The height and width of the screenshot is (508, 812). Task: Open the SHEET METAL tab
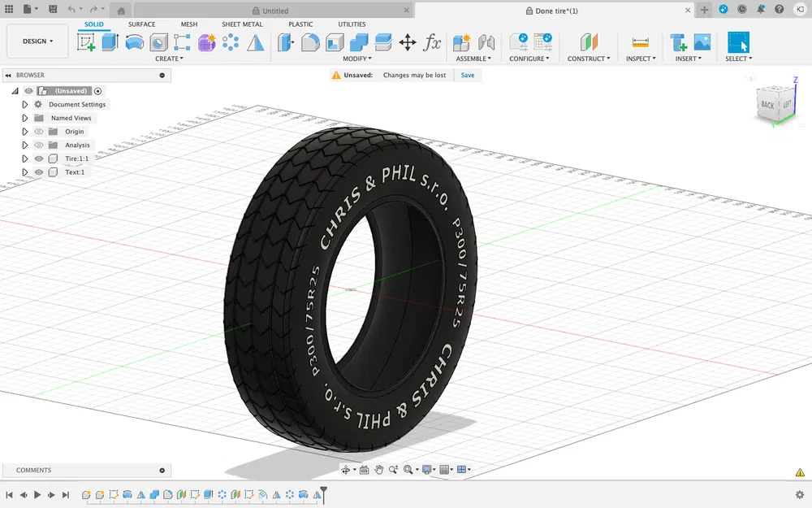[x=241, y=24]
